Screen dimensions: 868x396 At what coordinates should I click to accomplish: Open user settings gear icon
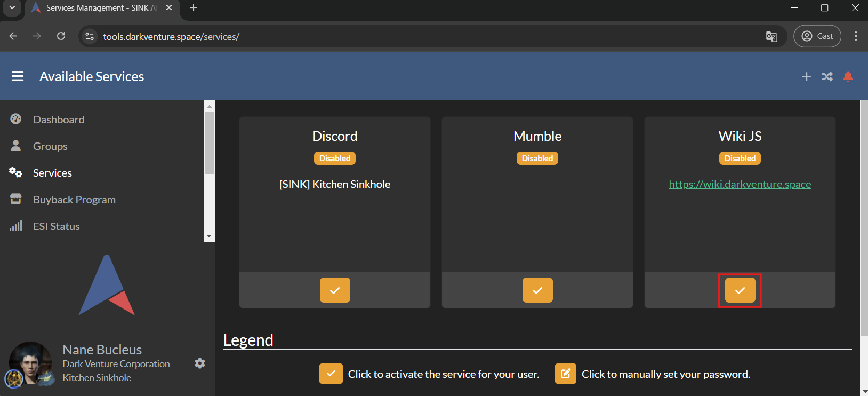(x=200, y=363)
